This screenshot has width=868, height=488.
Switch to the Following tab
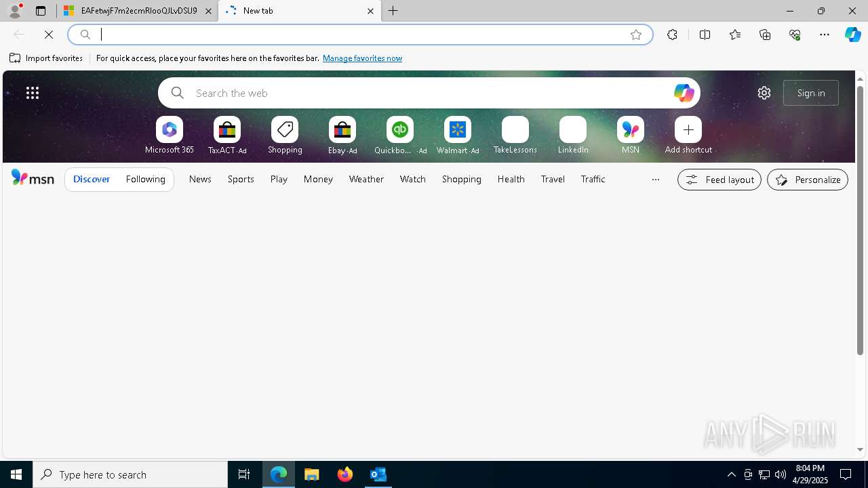[x=146, y=179]
